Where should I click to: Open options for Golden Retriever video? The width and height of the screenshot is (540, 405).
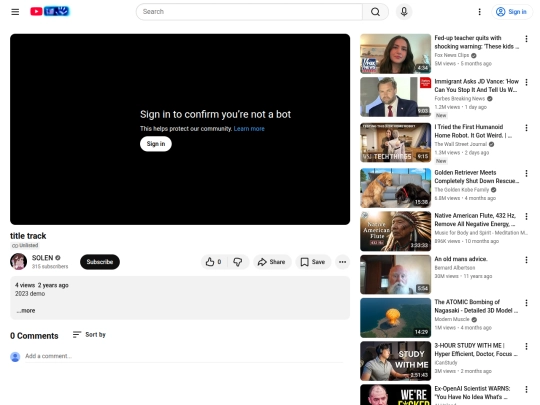coord(526,173)
